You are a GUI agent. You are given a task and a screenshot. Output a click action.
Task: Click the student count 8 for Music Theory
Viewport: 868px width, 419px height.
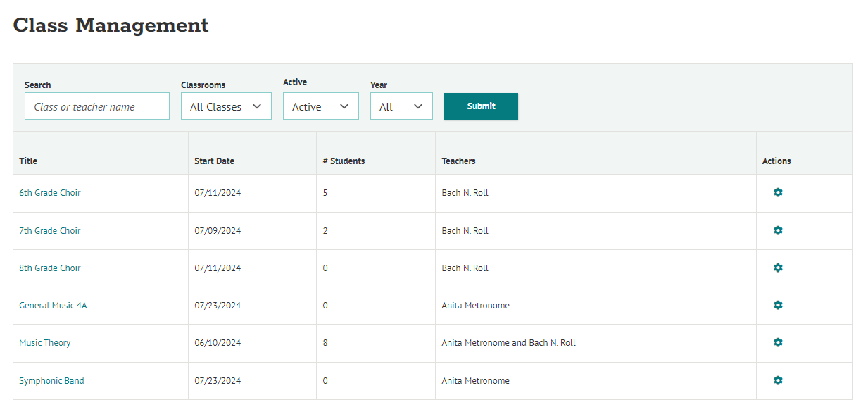point(325,343)
